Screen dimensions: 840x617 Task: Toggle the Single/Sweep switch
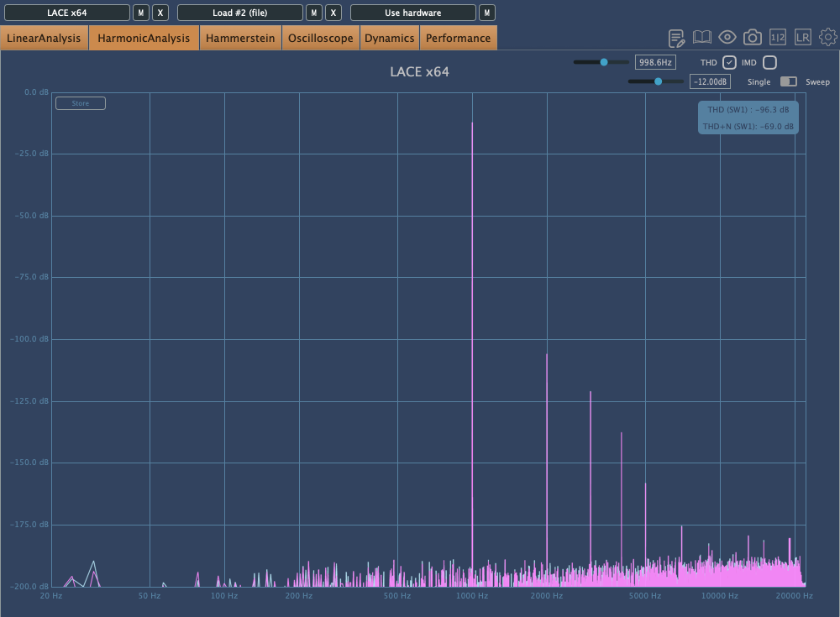click(788, 81)
